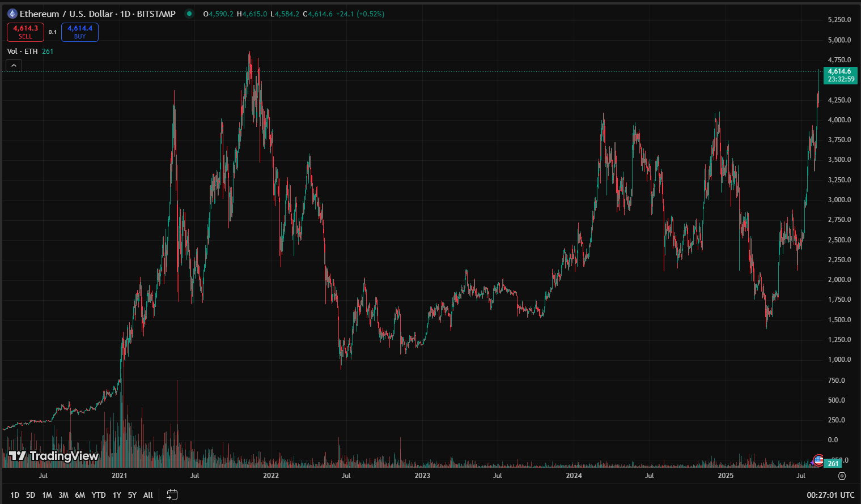Viewport: 861px width, 504px height.
Task: Set the range to 1Y
Action: [117, 495]
